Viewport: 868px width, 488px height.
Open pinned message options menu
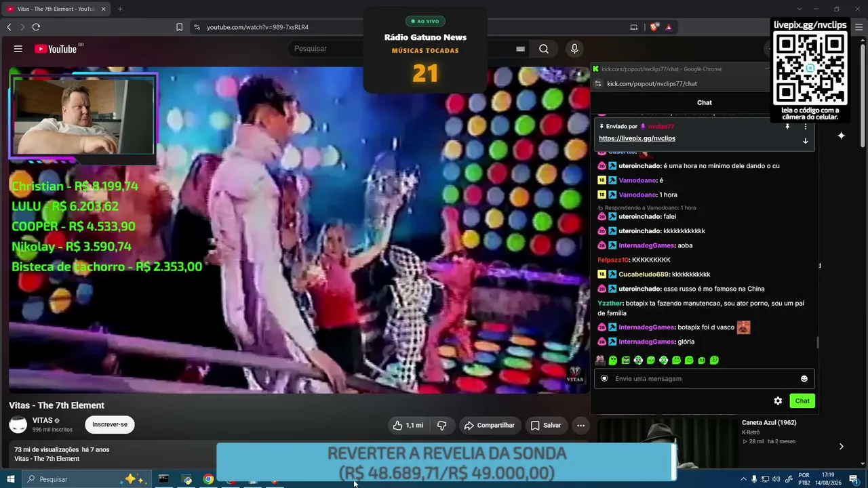(806, 127)
